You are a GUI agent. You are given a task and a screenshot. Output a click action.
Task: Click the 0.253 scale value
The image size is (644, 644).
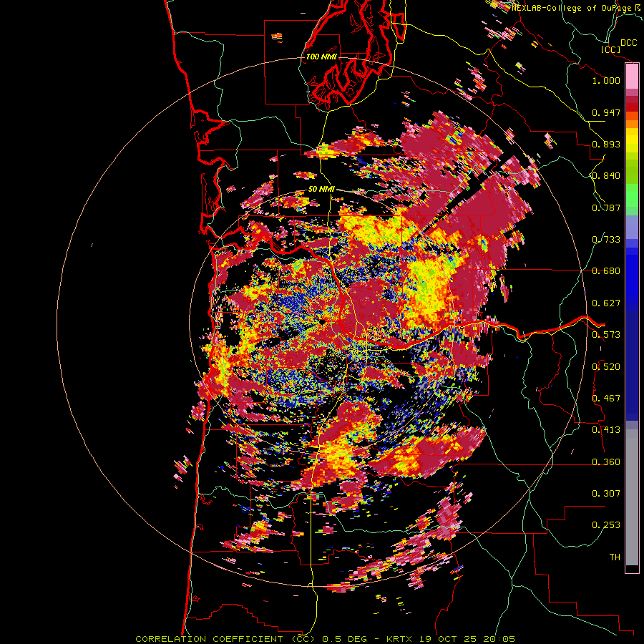(x=606, y=525)
